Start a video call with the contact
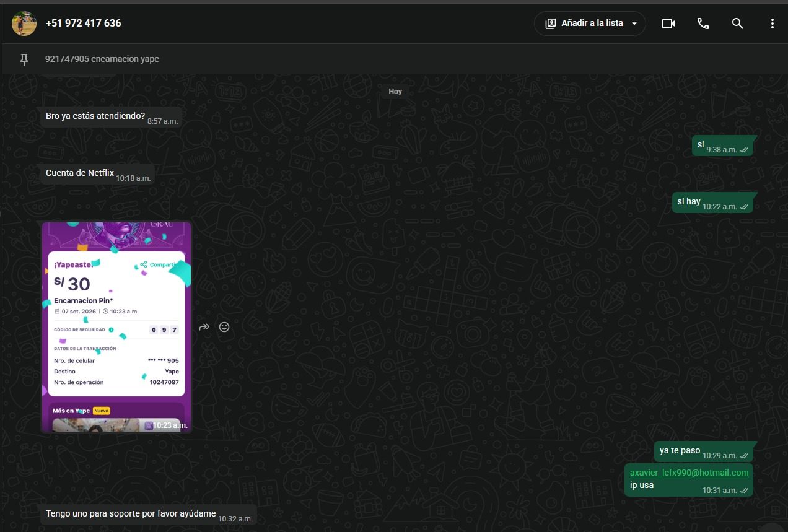This screenshot has width=788, height=532. pyautogui.click(x=668, y=24)
